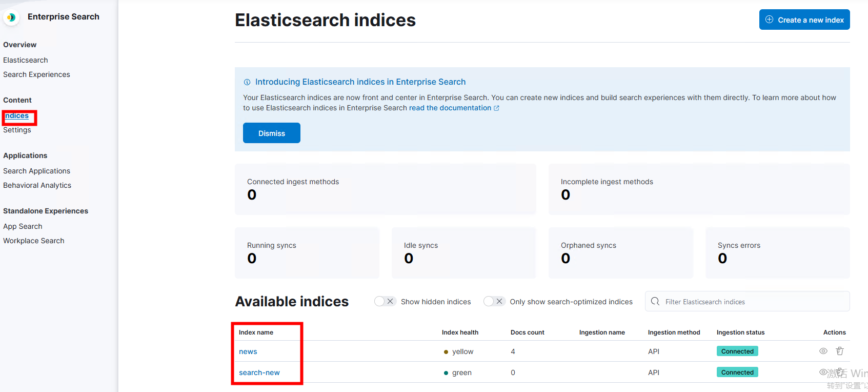
Task: Go to Indices in sidebar
Action: [16, 115]
